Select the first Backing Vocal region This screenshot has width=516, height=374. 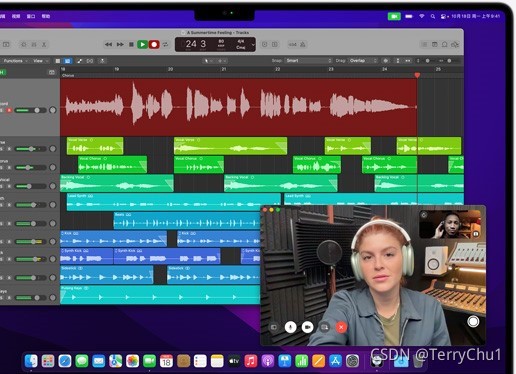[117, 183]
